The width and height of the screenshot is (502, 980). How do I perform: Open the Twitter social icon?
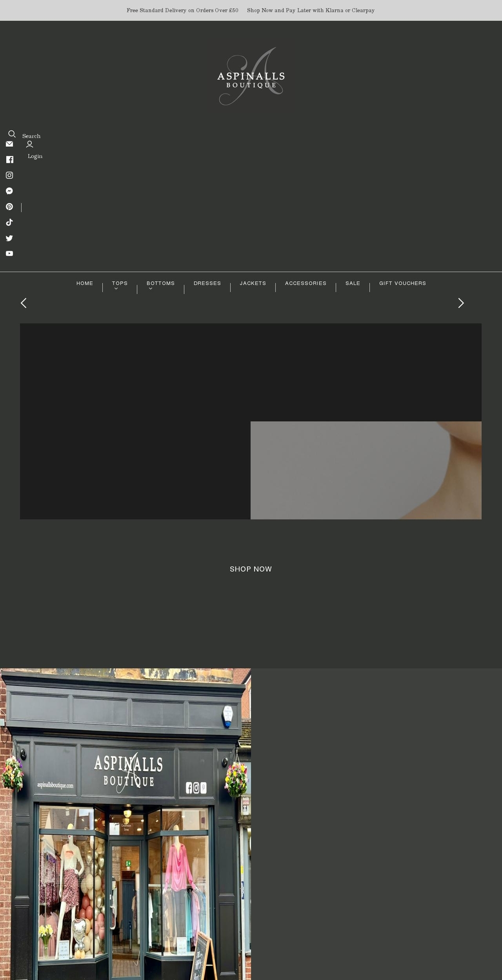pyautogui.click(x=9, y=238)
